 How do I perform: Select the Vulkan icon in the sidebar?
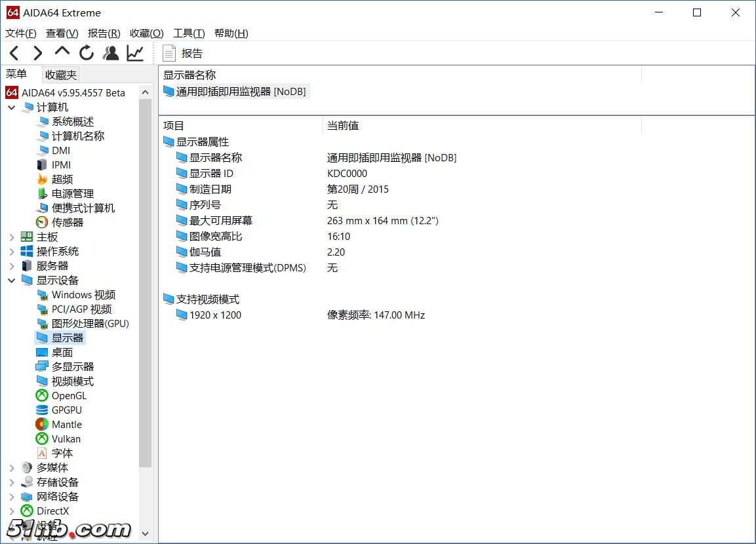tap(43, 438)
